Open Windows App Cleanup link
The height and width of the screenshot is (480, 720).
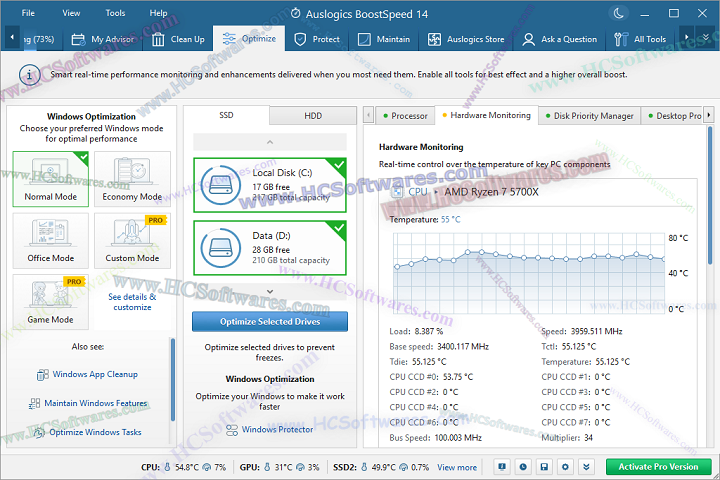pos(95,374)
